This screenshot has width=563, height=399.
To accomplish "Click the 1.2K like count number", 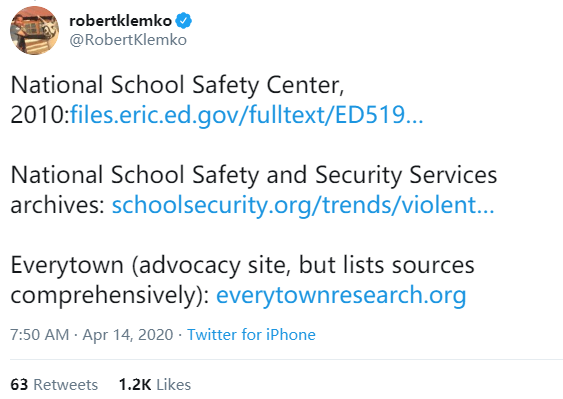I will tap(135, 385).
